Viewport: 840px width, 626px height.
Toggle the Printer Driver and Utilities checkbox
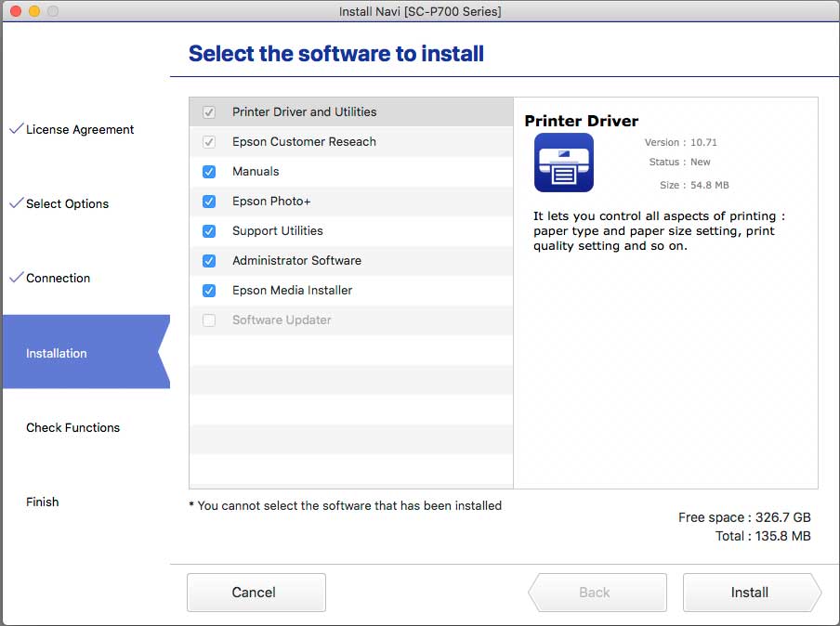tap(209, 112)
